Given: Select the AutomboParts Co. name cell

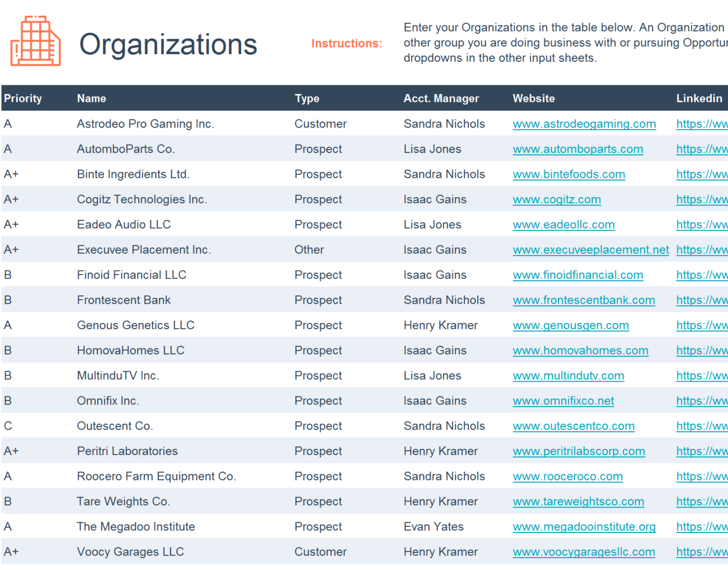Looking at the screenshot, I should [126, 149].
